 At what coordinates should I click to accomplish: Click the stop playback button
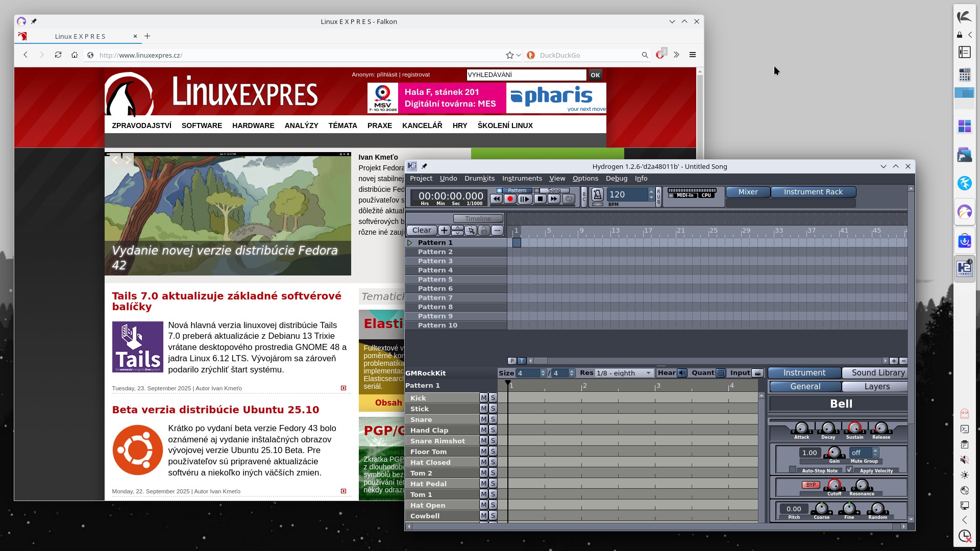tap(540, 199)
